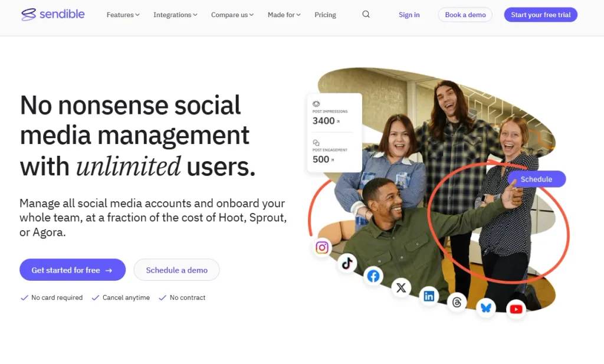The image size is (604, 364).
Task: Click the Bluesky butterfly icon
Action: [486, 308]
